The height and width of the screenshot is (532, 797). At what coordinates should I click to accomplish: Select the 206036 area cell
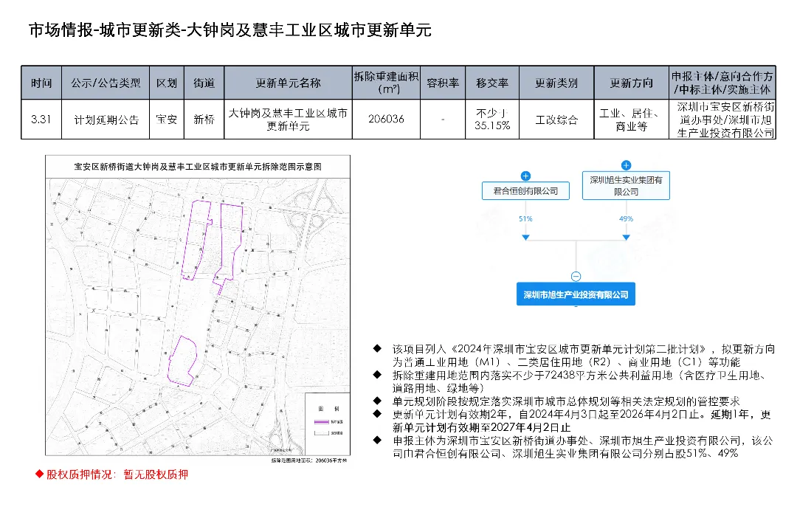(386, 120)
